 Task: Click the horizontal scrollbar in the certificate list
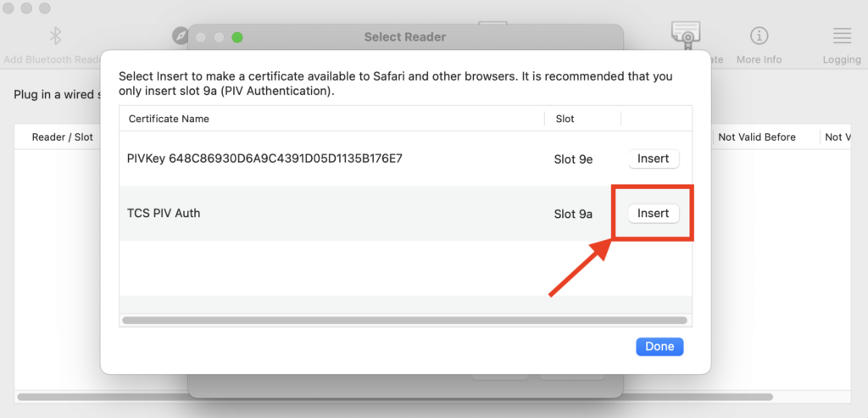coord(404,320)
